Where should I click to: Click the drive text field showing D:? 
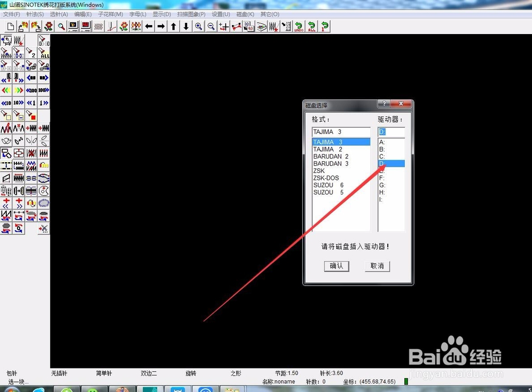[x=391, y=132]
